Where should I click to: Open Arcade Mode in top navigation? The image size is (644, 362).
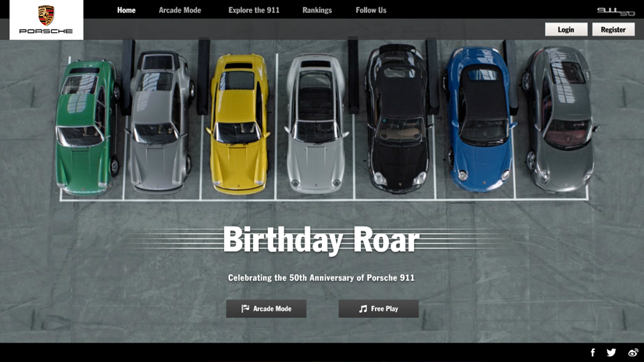click(x=180, y=10)
